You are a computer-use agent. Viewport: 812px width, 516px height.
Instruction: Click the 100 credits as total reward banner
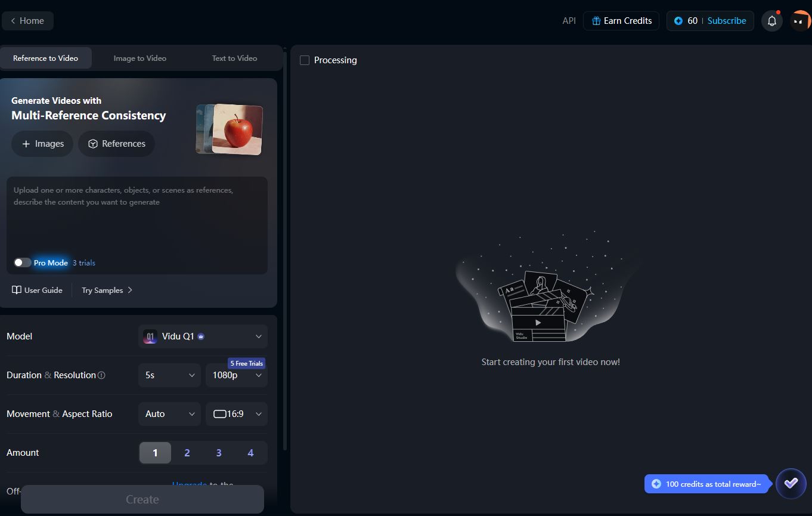[706, 484]
